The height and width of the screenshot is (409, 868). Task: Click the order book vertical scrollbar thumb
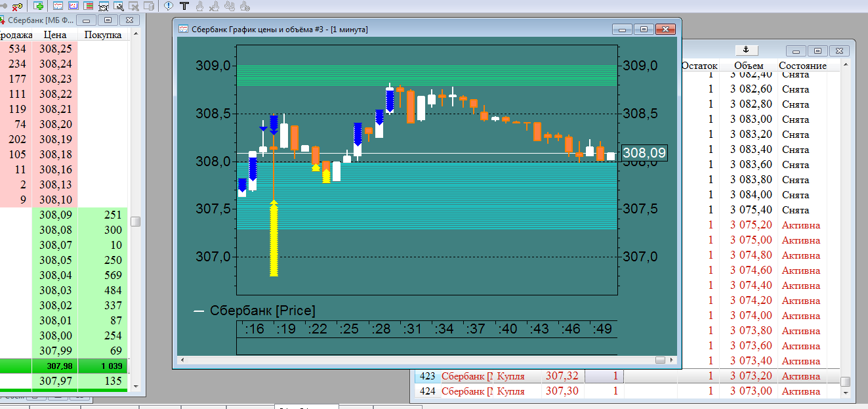pos(135,221)
